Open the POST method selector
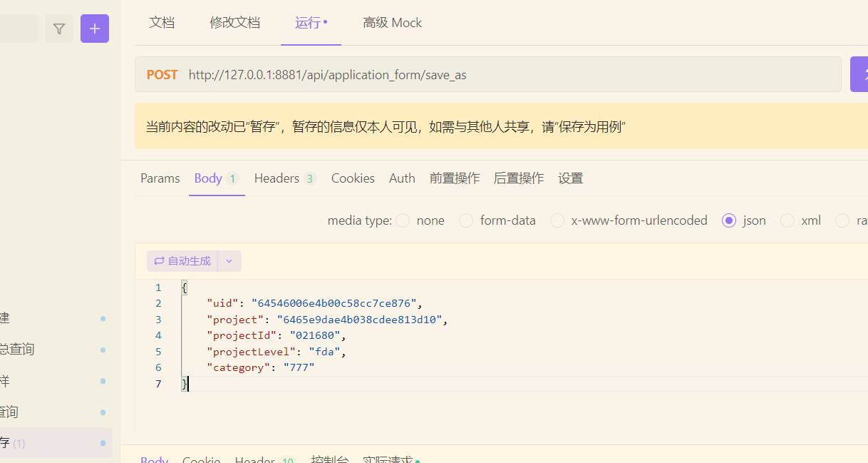868x463 pixels. pos(162,75)
